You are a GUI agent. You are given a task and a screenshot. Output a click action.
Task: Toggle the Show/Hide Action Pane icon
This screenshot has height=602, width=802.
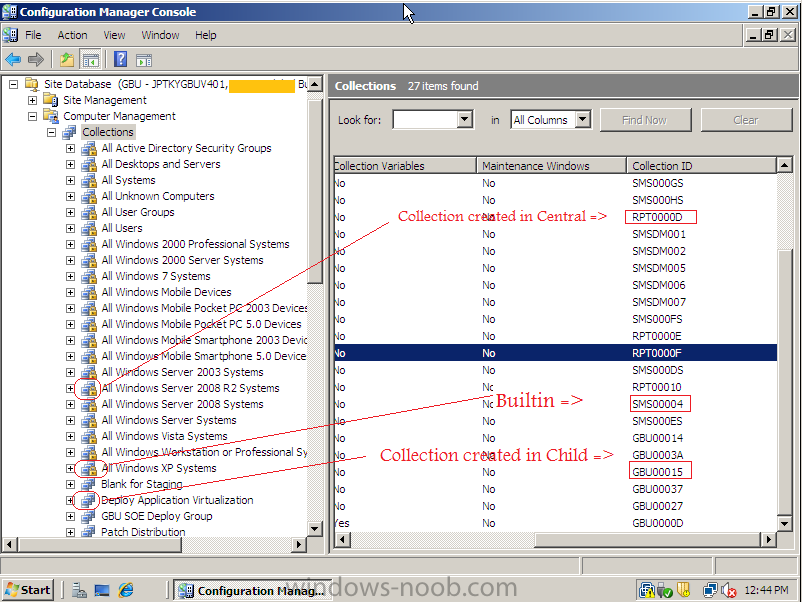point(144,60)
